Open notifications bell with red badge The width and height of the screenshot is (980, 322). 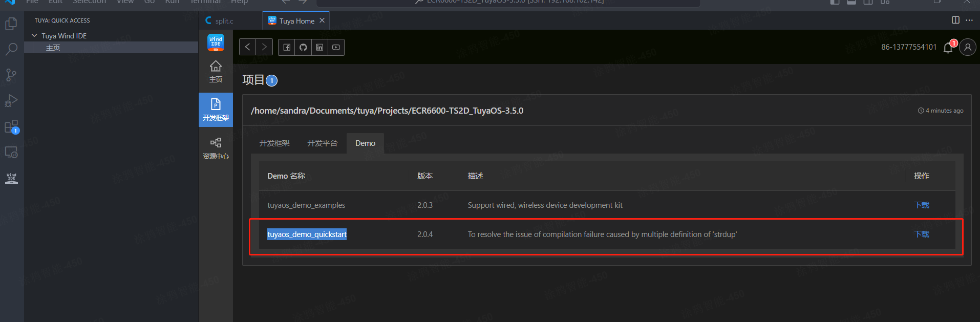coord(949,47)
